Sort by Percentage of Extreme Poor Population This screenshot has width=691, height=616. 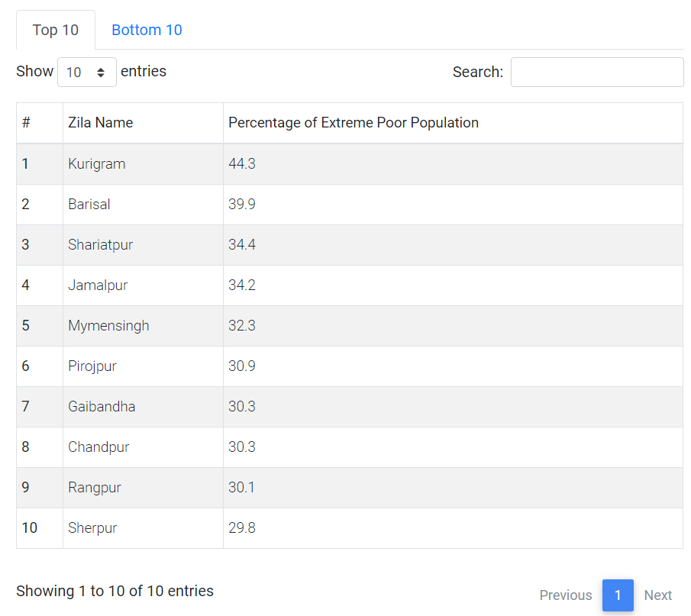coord(453,123)
